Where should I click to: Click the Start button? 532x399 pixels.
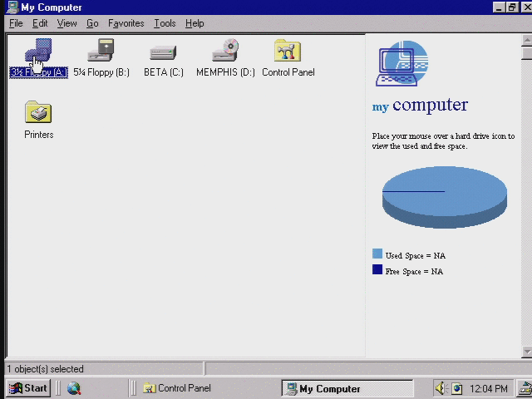(28, 388)
